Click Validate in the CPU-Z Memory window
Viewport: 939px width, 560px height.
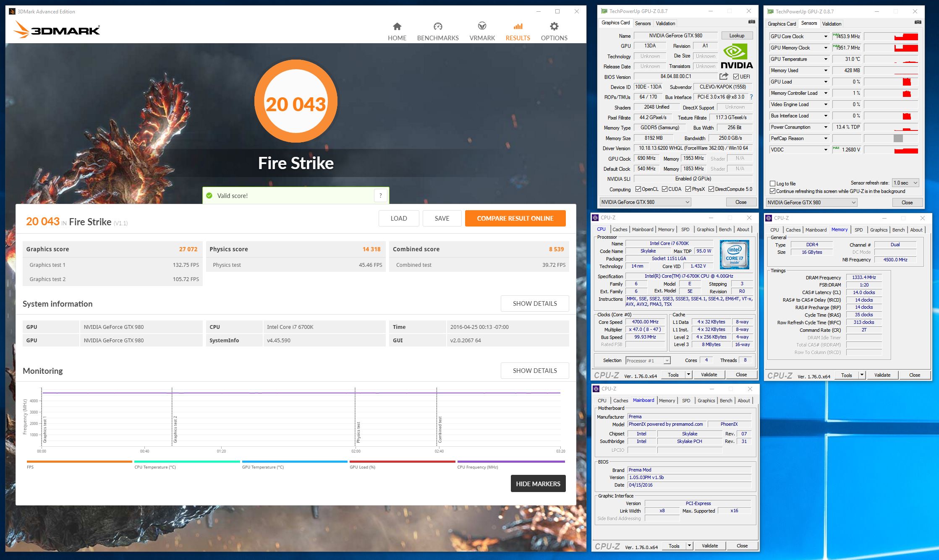click(882, 375)
